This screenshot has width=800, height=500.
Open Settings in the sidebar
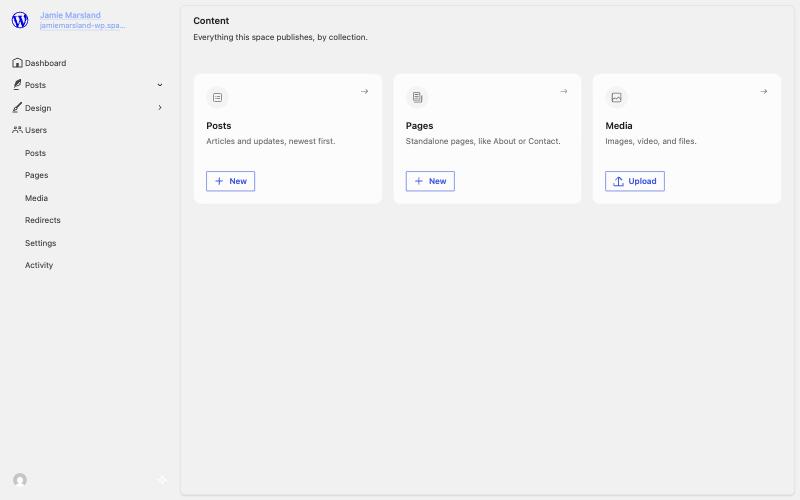(x=40, y=243)
